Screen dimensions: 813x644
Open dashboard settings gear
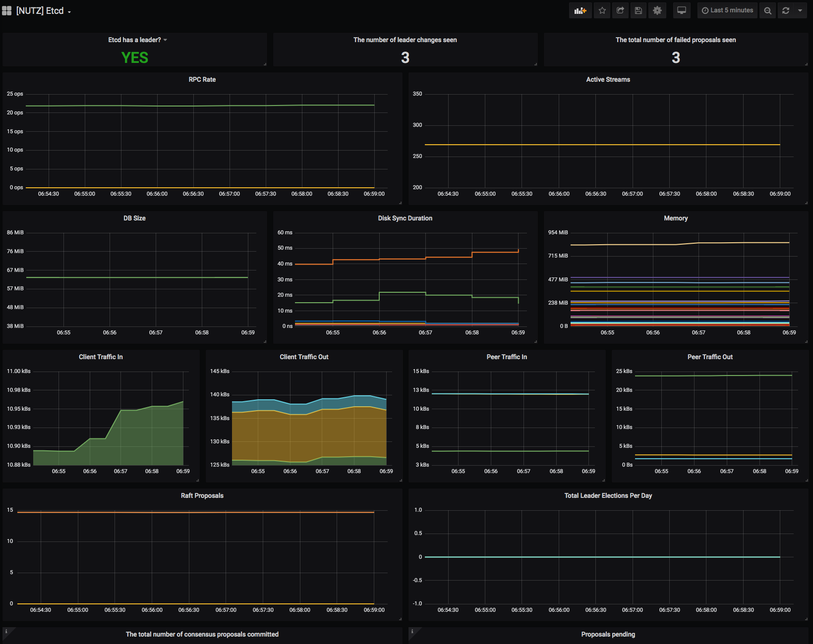pyautogui.click(x=657, y=10)
